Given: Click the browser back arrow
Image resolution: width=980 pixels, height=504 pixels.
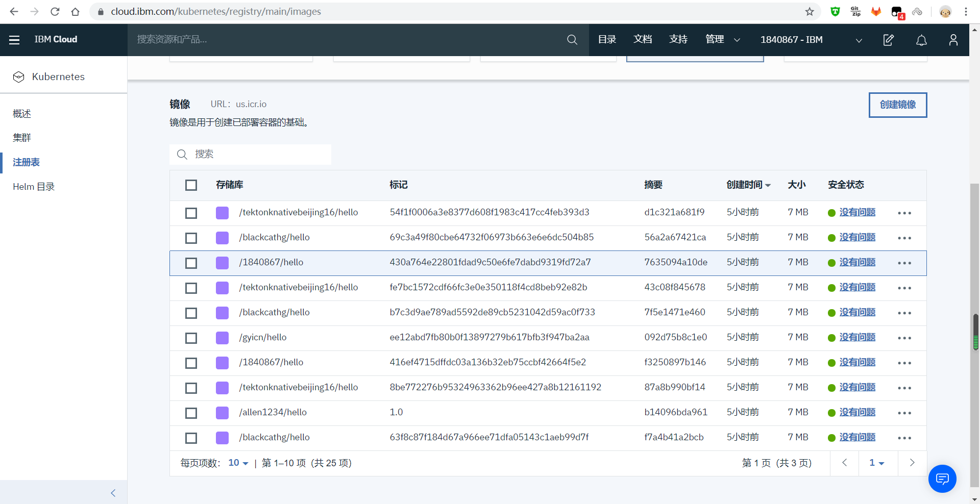Looking at the screenshot, I should [x=14, y=11].
